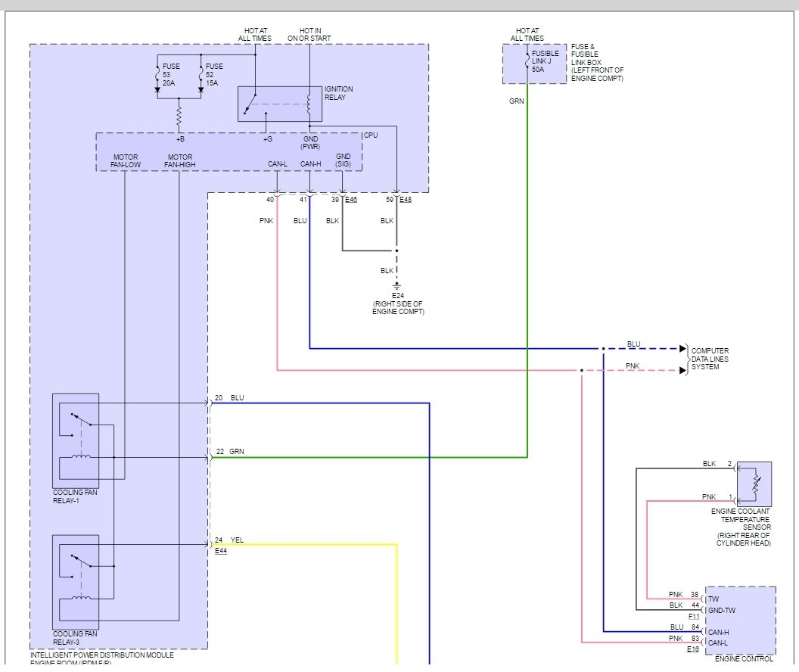Viewport: 799px width, 672px height.
Task: Select the CAN-H pin 84 terminal
Action: click(x=704, y=630)
